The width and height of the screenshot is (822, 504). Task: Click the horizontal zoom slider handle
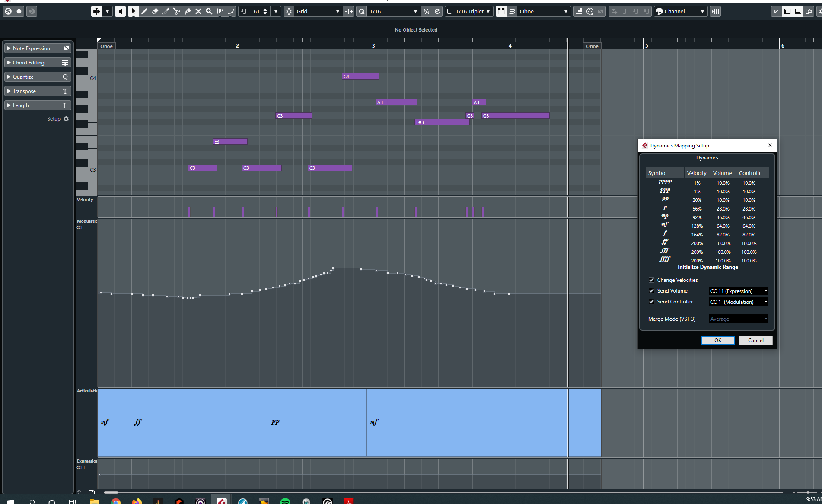click(x=808, y=492)
